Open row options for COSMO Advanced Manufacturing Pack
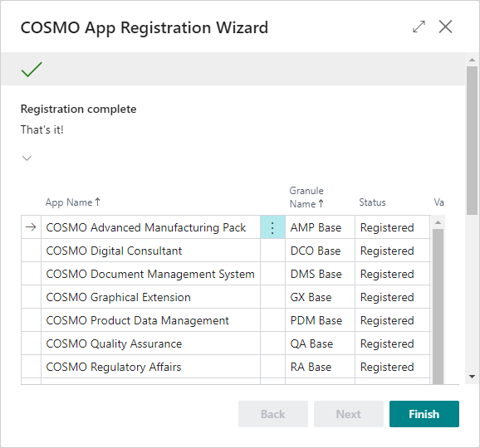This screenshot has height=448, width=480. pyautogui.click(x=272, y=227)
